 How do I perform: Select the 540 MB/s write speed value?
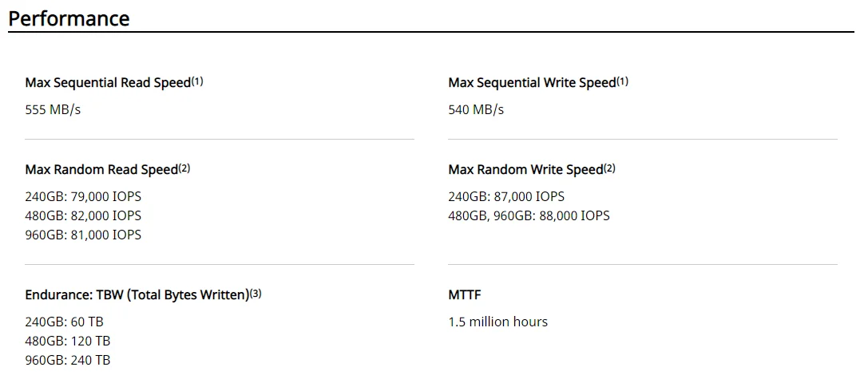tap(476, 109)
